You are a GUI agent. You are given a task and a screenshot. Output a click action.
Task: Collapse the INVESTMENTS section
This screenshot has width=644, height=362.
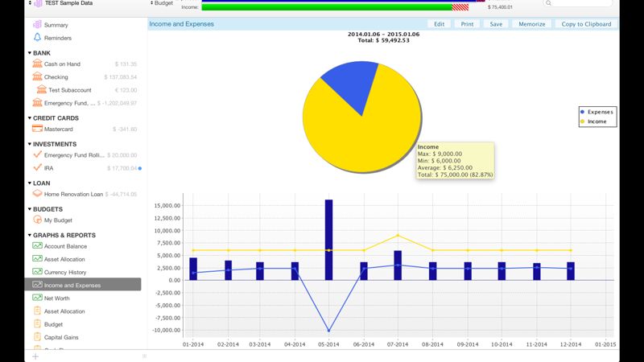[30, 144]
